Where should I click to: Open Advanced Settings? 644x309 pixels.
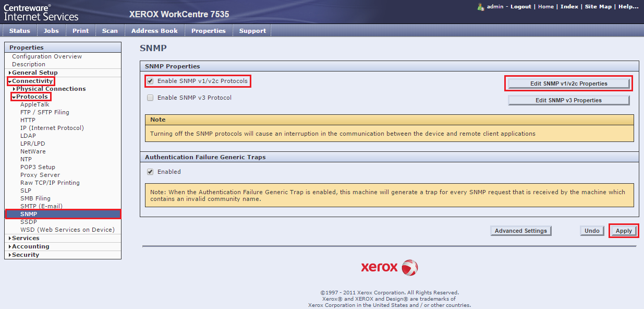[520, 231]
